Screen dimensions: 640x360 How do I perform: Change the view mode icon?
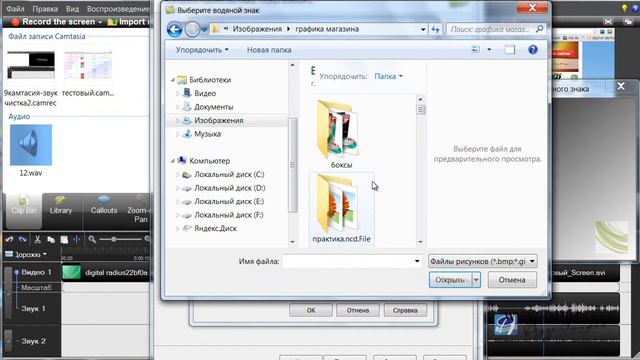[x=476, y=50]
